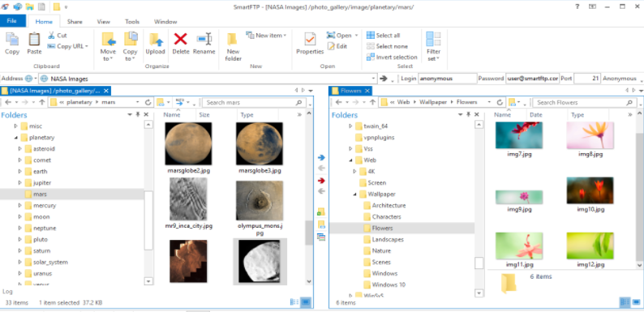The image size is (644, 312).
Task: Click the Log panel label
Action: coord(7,292)
